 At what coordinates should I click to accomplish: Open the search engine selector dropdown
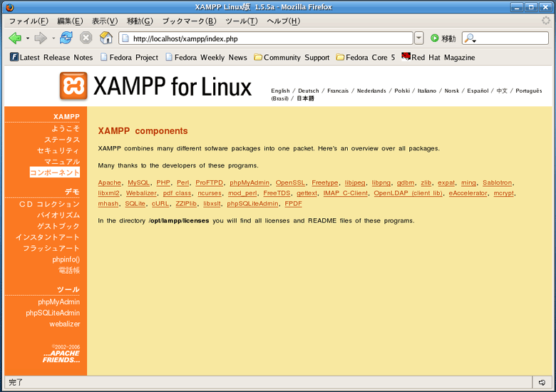click(470, 38)
